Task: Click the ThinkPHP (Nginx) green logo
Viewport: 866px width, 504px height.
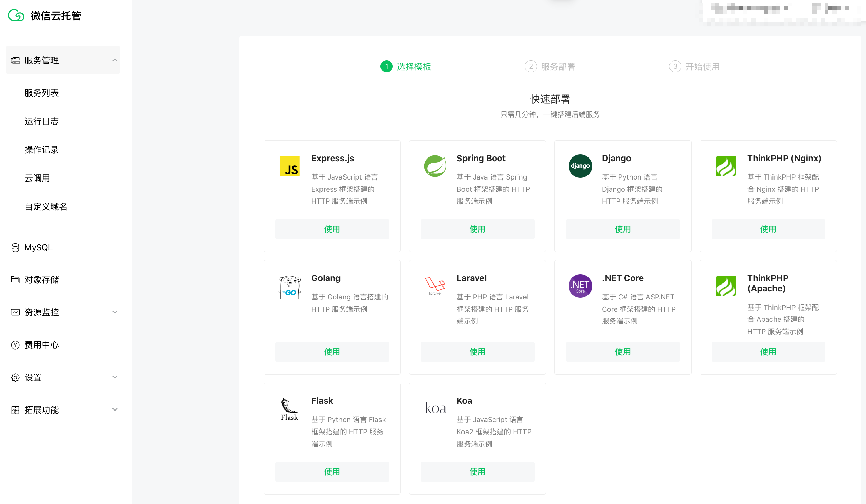Action: pyautogui.click(x=725, y=166)
